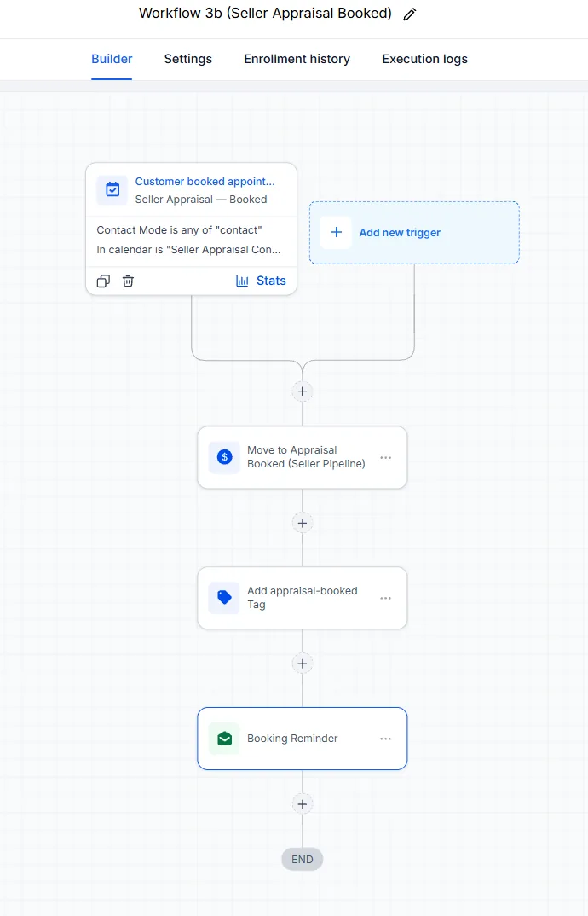Add a step above Booking Reminder

click(x=303, y=664)
